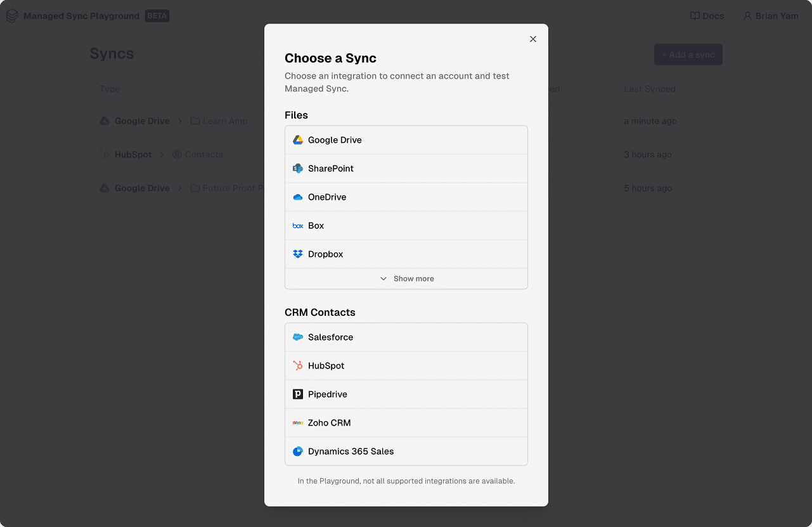Click the Google Drive icon in Files list
812x527 pixels.
pos(298,140)
